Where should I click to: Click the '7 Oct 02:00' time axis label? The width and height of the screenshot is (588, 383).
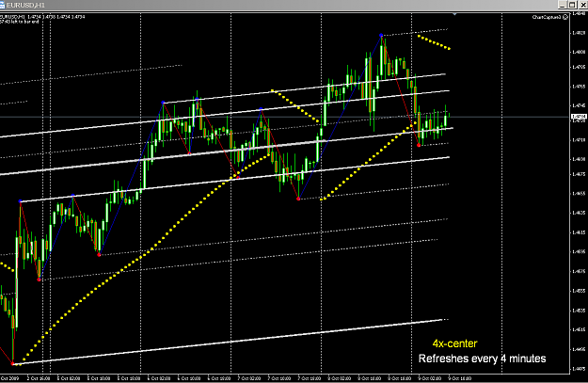249,378
